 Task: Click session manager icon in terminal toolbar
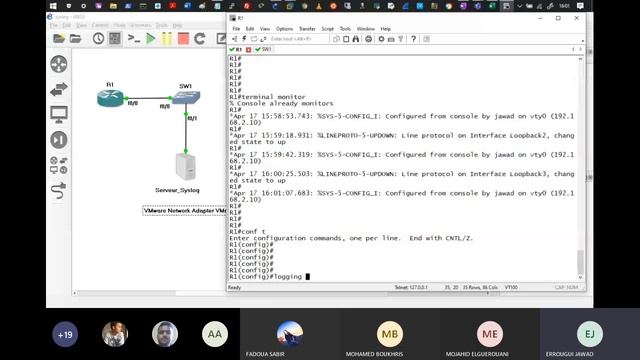pos(235,39)
